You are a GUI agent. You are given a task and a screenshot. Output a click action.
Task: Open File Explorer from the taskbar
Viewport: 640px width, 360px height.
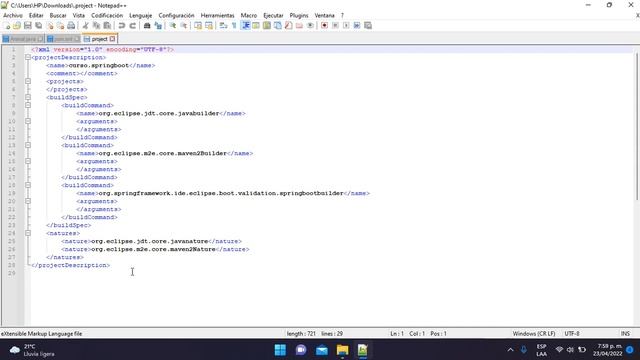point(342,350)
